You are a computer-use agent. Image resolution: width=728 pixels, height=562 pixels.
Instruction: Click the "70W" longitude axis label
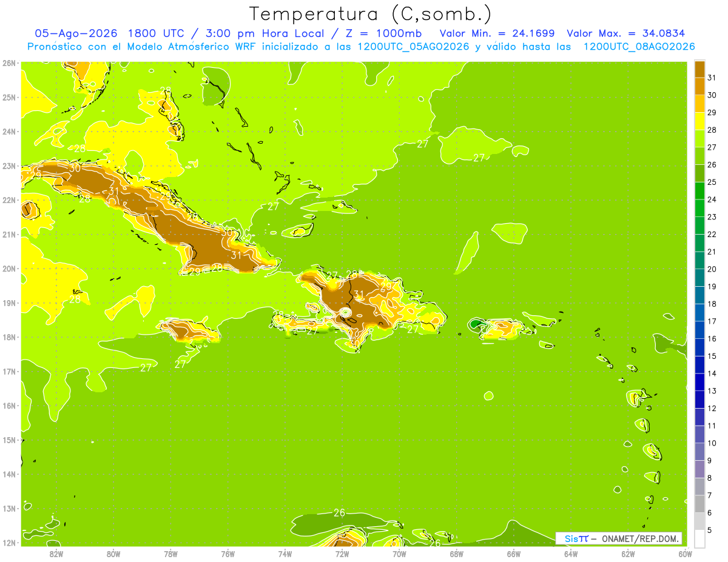coord(399,554)
